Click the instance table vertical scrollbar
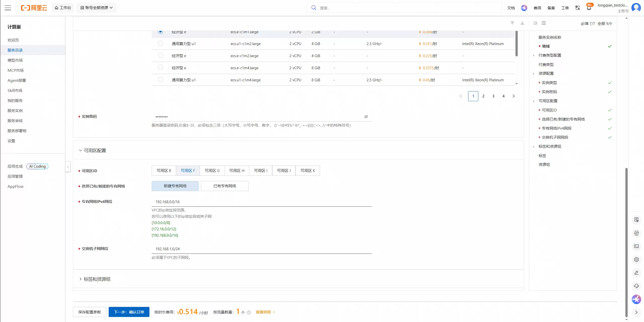Screen dimensions: 644x322 pyautogui.click(x=516, y=43)
